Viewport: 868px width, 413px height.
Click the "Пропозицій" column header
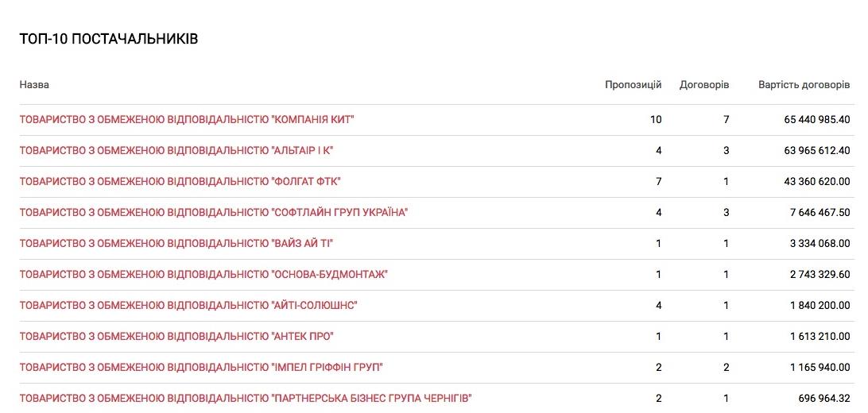tap(633, 85)
